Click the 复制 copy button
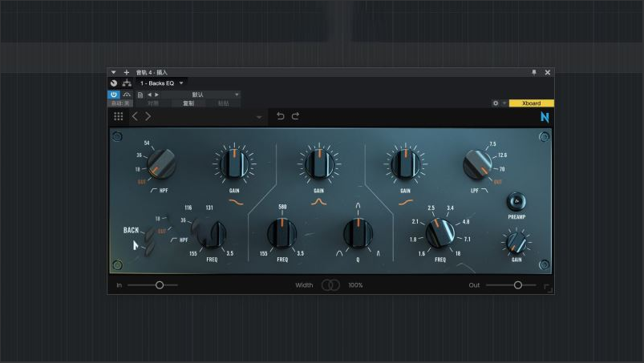644x363 pixels. point(188,103)
